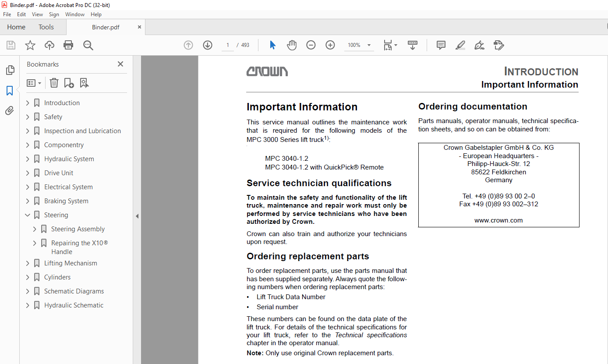Expand the Introduction bookmark
The height and width of the screenshot is (364, 608).
(x=28, y=103)
